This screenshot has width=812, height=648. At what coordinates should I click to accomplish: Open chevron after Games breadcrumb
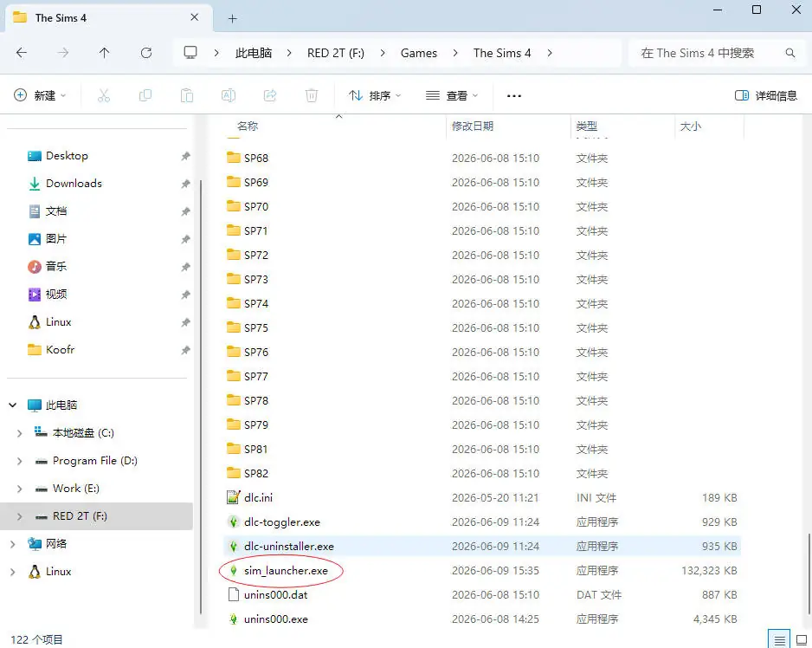coord(455,53)
